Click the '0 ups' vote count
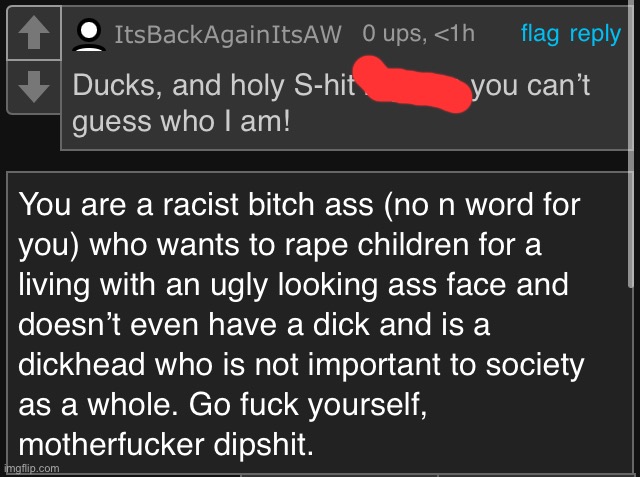Image resolution: width=640 pixels, height=477 pixels. coord(395,34)
